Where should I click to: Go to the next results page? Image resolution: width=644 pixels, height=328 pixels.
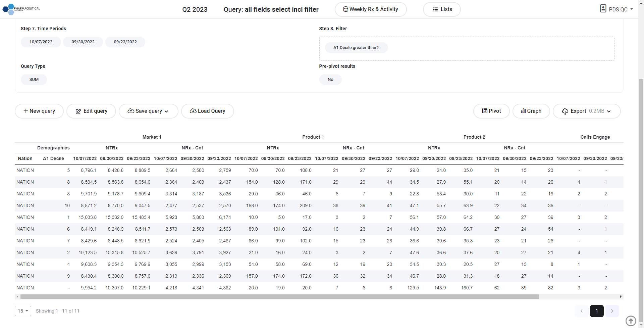[x=612, y=311]
